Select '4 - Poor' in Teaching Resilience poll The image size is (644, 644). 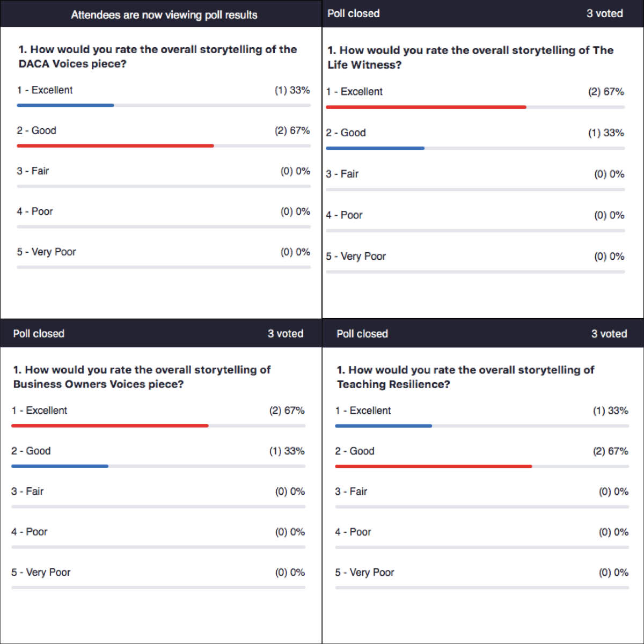point(353,532)
